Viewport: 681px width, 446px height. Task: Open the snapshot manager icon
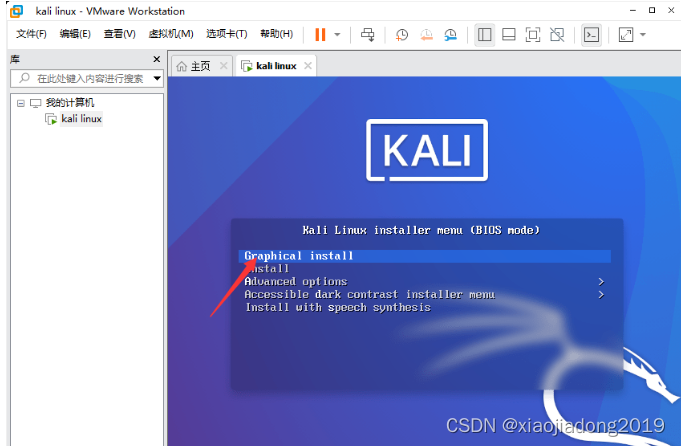(x=451, y=35)
